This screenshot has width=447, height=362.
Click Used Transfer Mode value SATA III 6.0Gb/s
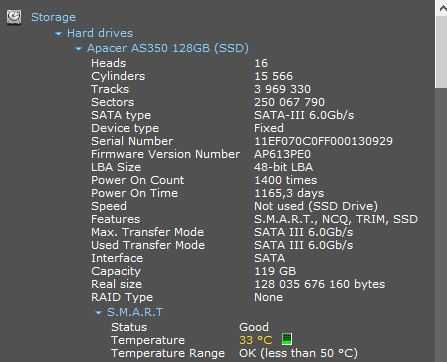click(303, 245)
